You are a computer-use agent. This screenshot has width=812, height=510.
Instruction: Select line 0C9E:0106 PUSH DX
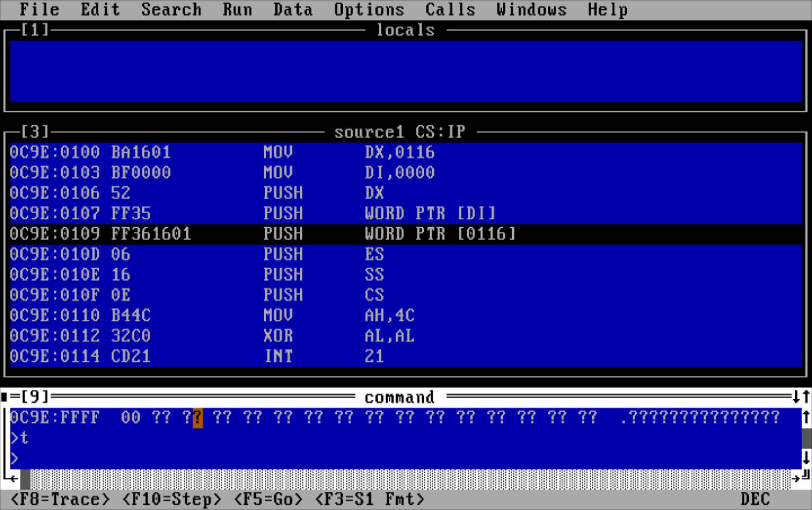click(406, 193)
